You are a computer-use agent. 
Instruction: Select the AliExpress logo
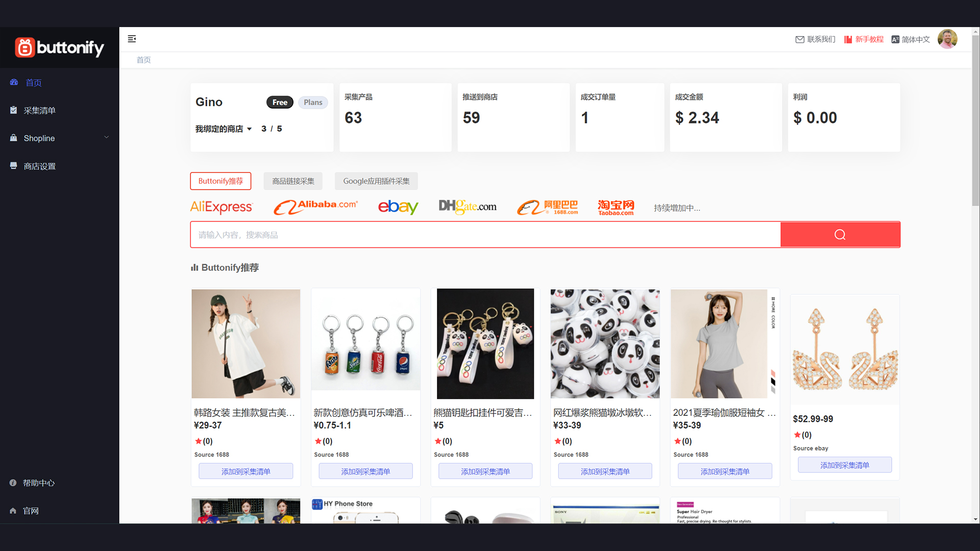coord(221,207)
